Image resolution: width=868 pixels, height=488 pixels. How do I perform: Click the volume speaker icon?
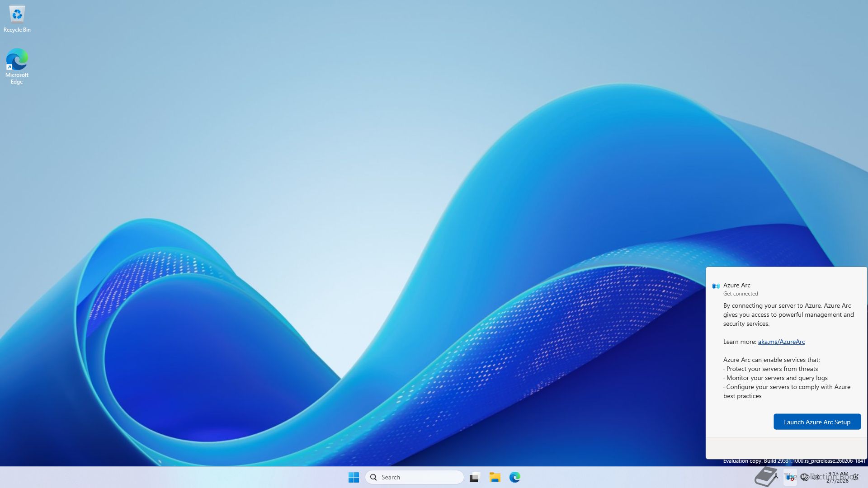pos(815,477)
